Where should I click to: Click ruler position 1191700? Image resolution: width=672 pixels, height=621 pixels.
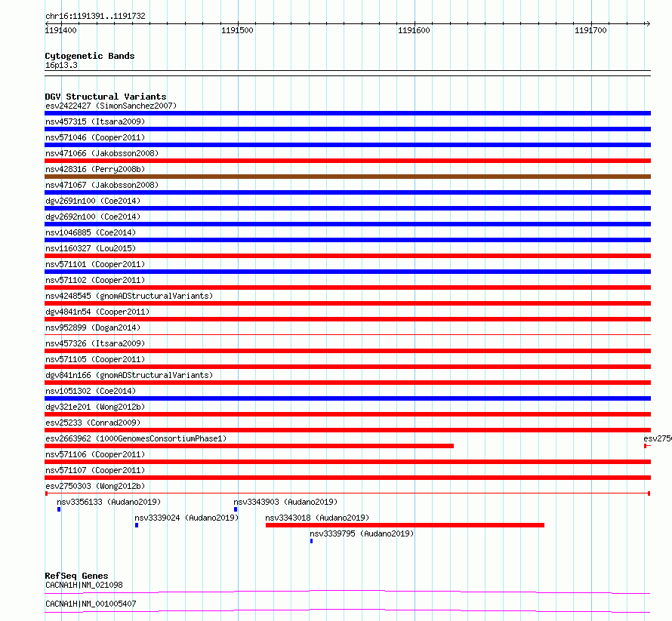pos(590,30)
